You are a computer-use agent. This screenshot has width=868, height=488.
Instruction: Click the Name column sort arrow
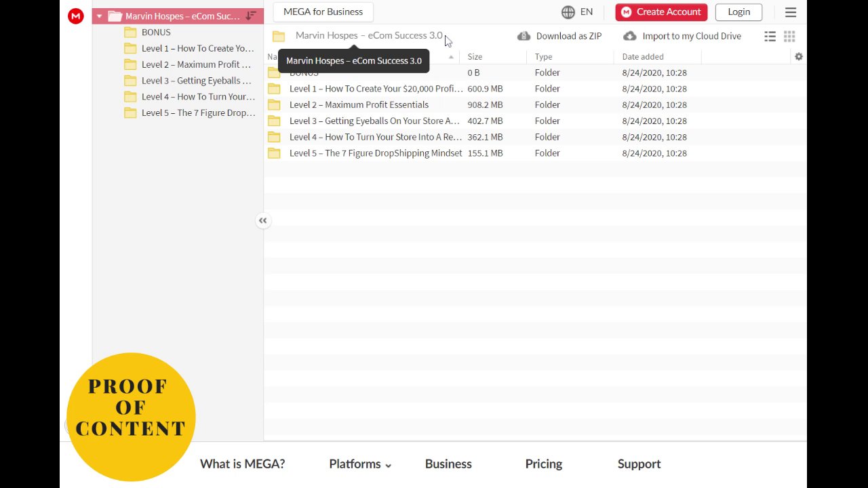coord(451,57)
